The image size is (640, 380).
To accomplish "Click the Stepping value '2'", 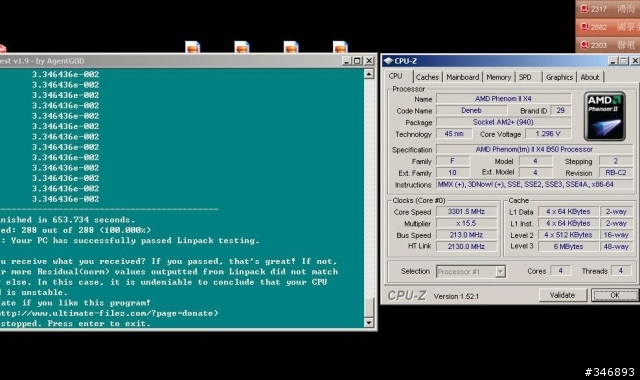I will [616, 161].
